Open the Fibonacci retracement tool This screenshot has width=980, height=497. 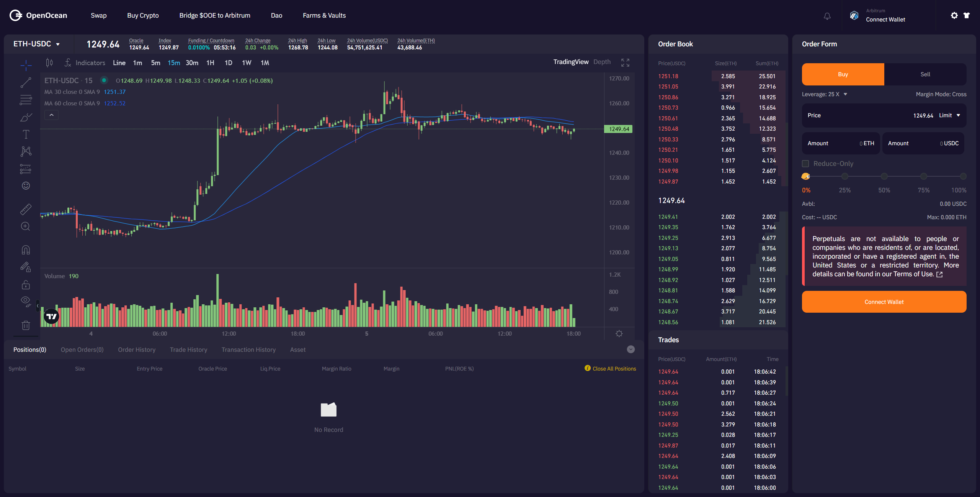[26, 100]
